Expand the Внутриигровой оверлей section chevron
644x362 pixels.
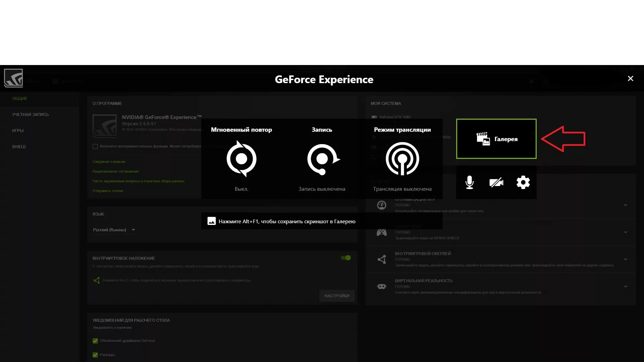click(x=626, y=259)
